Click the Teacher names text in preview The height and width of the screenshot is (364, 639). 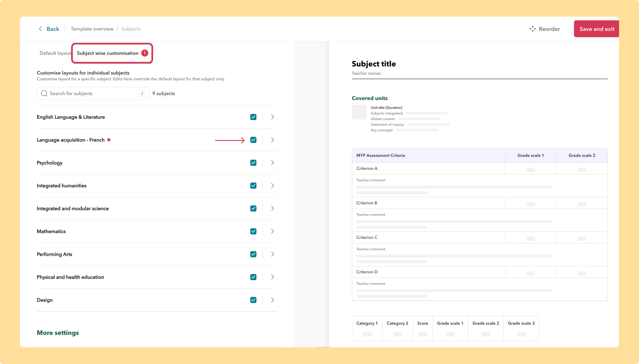(366, 73)
